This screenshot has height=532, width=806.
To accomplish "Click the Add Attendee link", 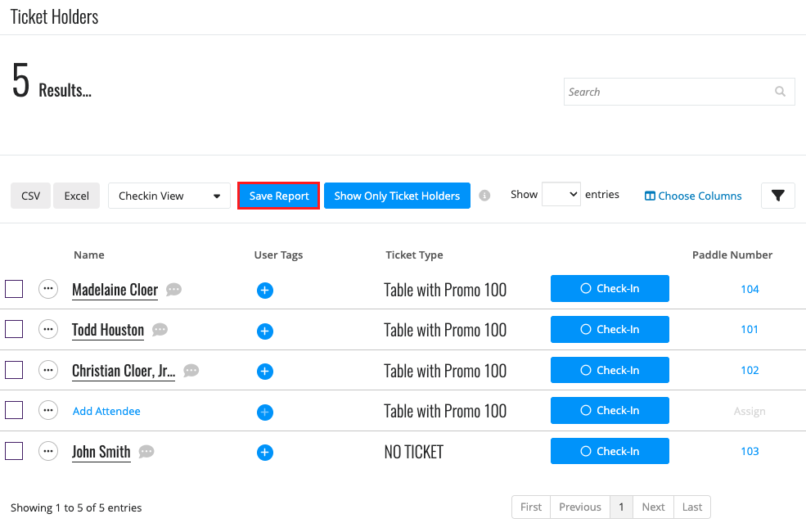I will 106,411.
